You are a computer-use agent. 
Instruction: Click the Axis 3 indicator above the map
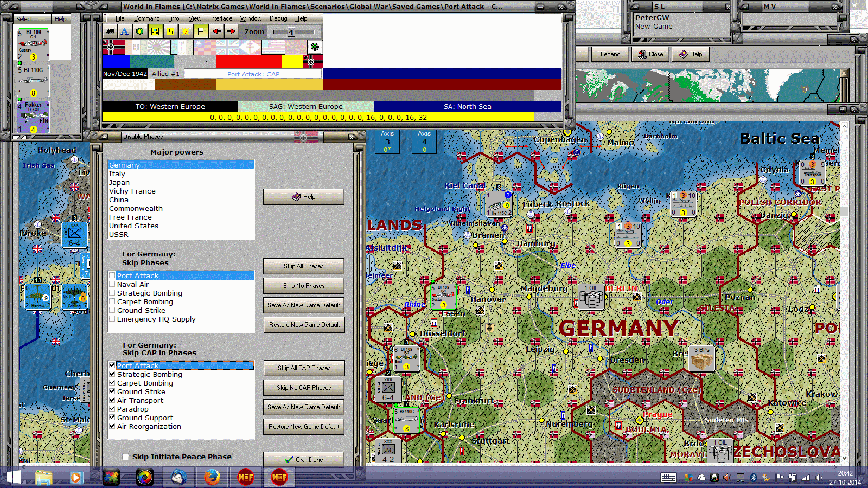click(x=387, y=142)
